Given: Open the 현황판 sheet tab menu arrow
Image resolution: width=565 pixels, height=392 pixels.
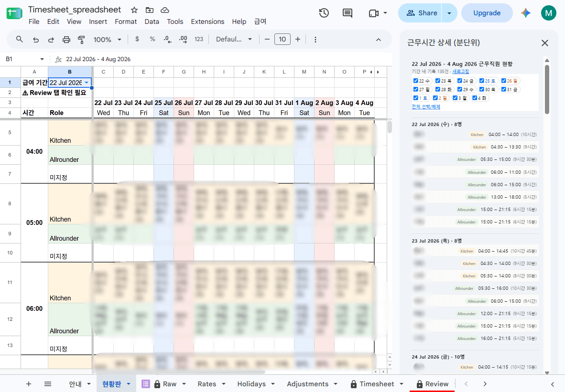Looking at the screenshot, I should [x=128, y=384].
